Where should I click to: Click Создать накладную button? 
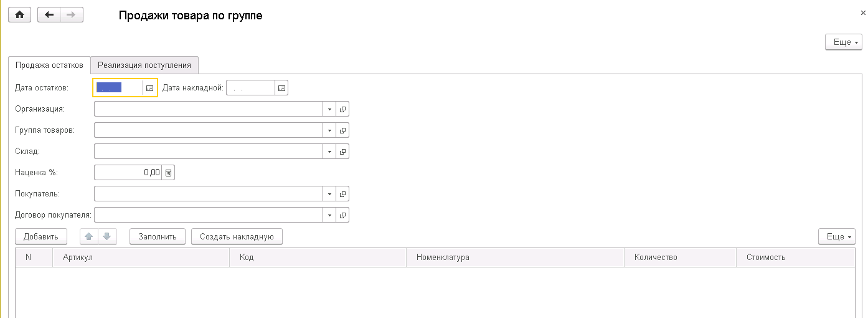tap(237, 237)
